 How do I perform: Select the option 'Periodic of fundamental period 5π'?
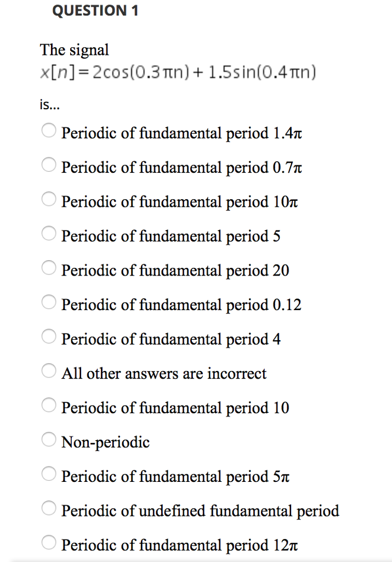(48, 474)
